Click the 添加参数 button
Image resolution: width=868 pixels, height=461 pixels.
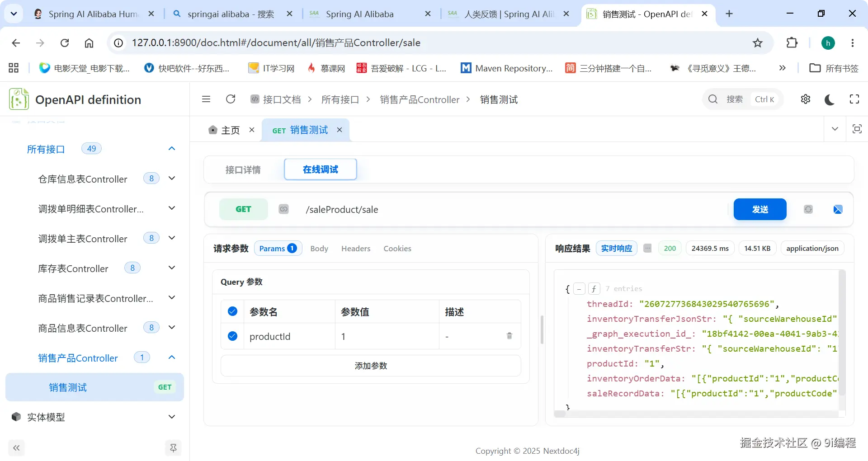(371, 366)
